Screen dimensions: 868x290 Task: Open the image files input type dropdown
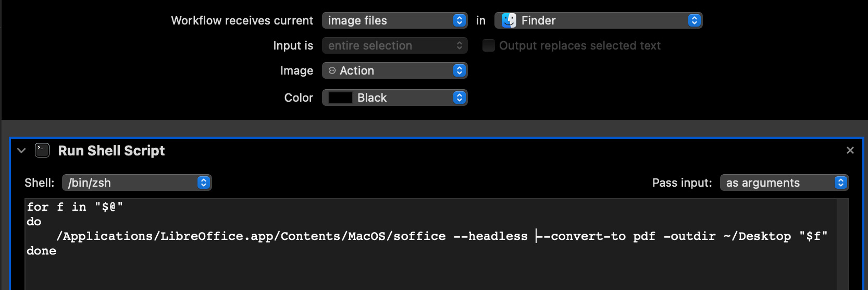tap(394, 21)
